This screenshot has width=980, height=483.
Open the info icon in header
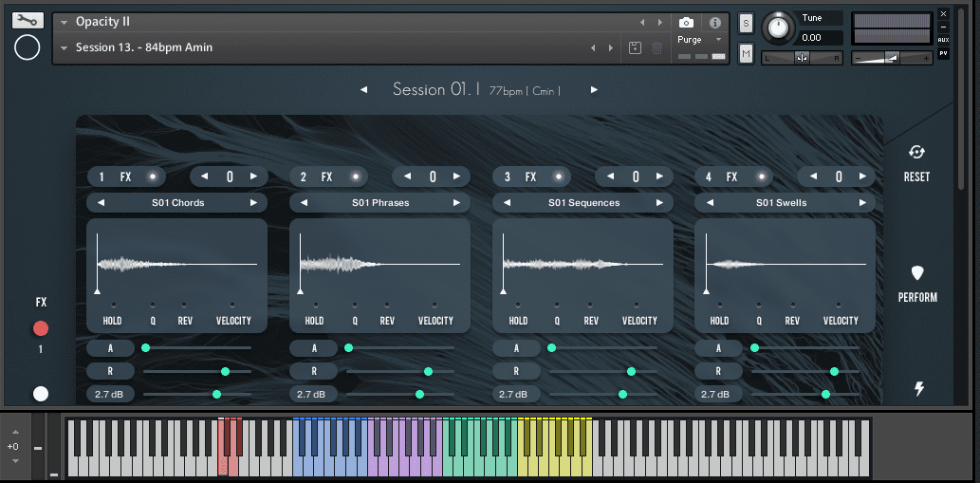(715, 23)
